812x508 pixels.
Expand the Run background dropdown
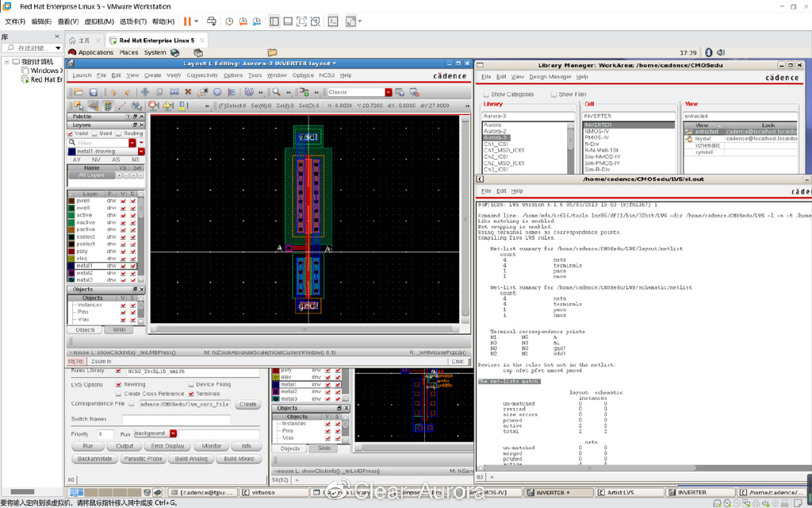click(173, 433)
